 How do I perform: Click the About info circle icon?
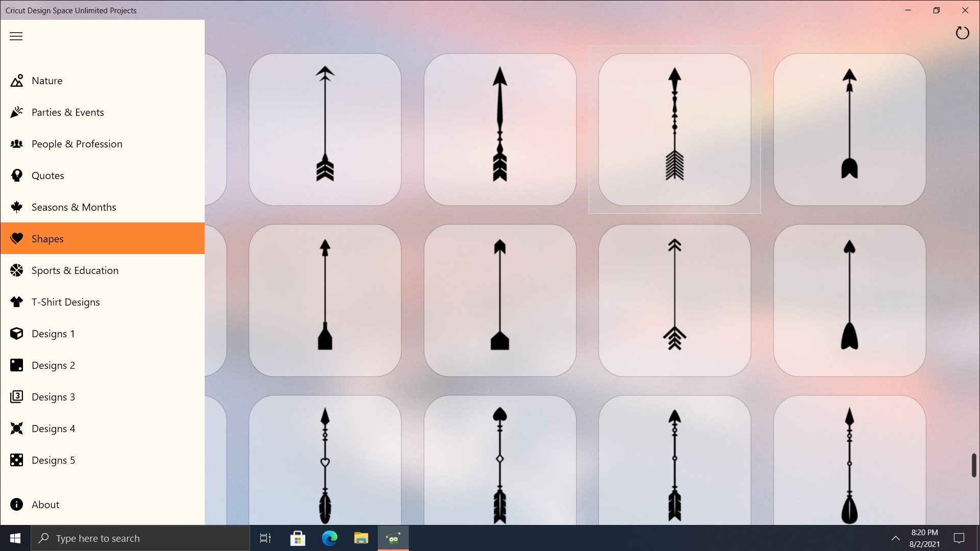(17, 505)
